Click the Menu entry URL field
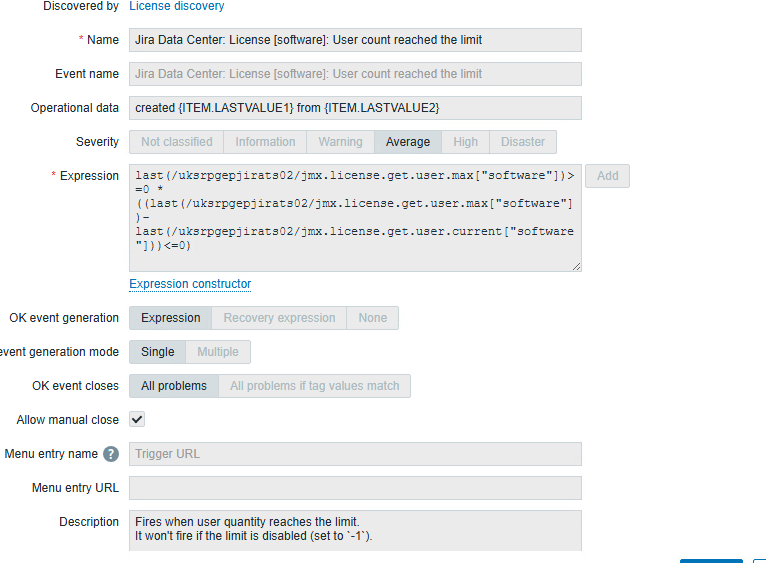The image size is (766, 563). pos(355,488)
